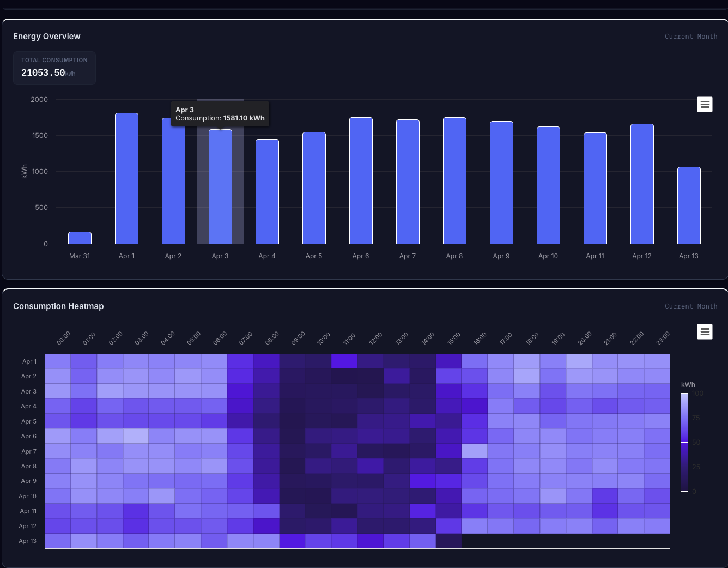728x568 pixels.
Task: Click the Apr 3 highlighted bar
Action: pyautogui.click(x=220, y=186)
